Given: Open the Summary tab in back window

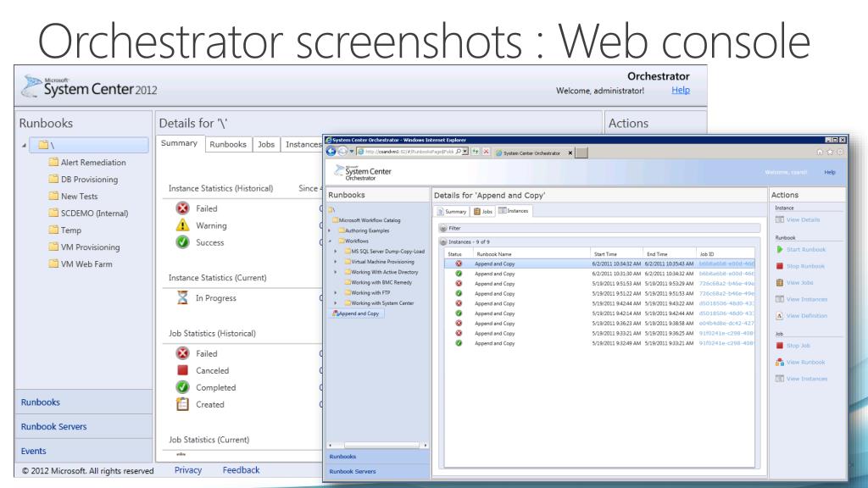Looking at the screenshot, I should (180, 143).
